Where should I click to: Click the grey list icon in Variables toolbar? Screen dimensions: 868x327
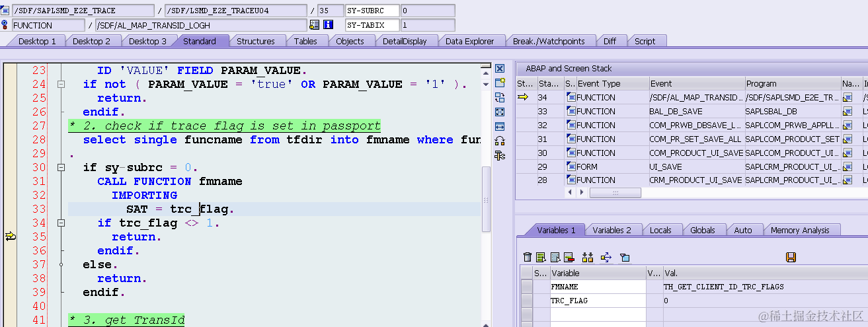pos(555,257)
